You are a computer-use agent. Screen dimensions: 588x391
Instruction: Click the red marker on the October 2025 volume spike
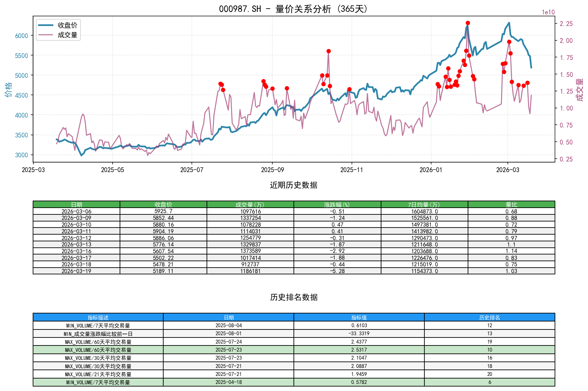328,51
